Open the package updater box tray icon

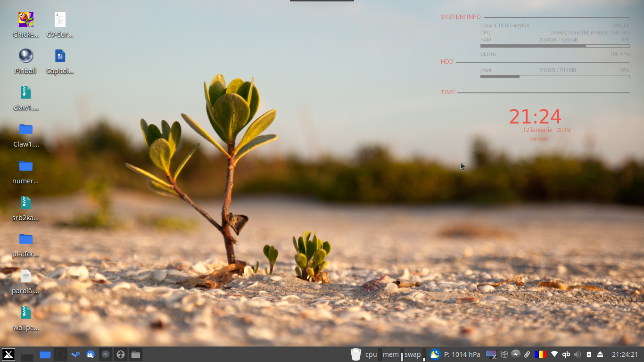[x=504, y=354]
